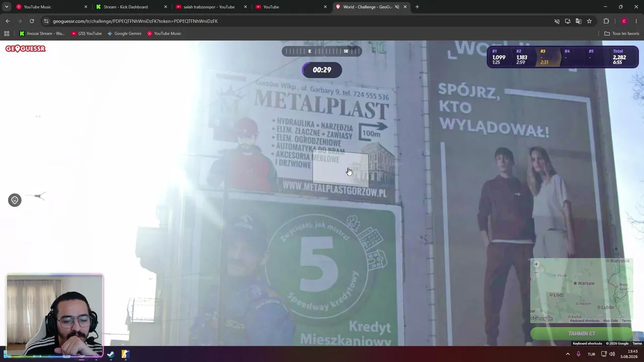
Task: Click the Total score 2,282
Action: (619, 57)
